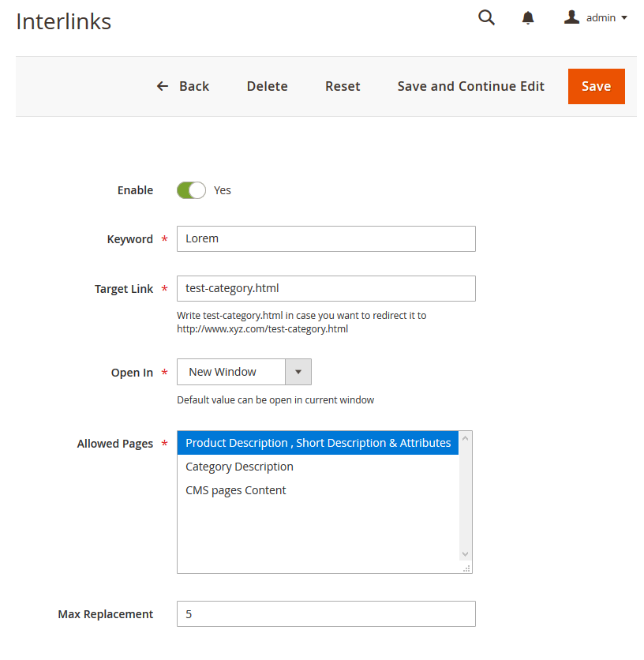Click the admin user avatar icon
644x660 pixels.
coord(571,17)
